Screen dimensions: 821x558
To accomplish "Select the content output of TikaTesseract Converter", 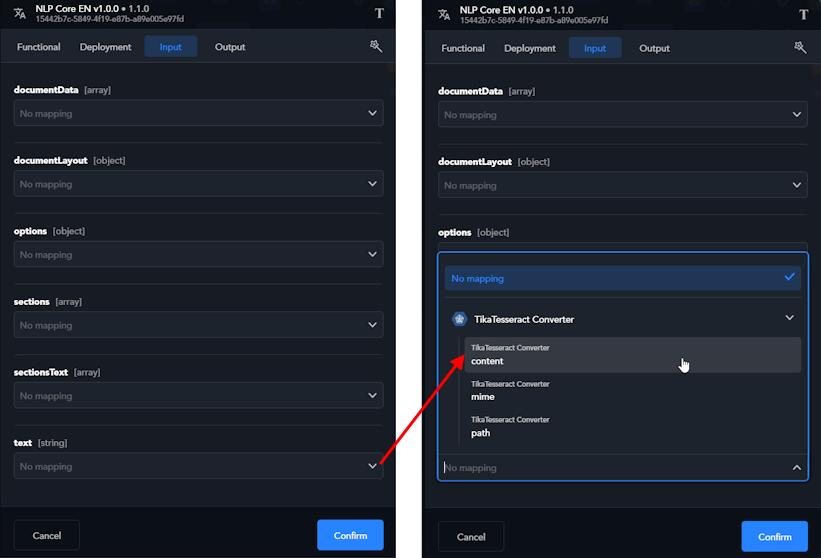I will 632,355.
